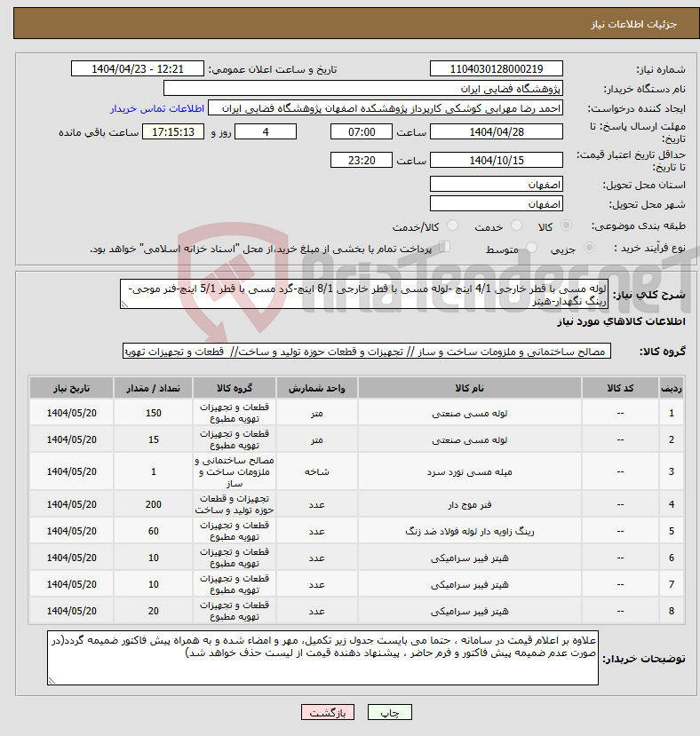The height and width of the screenshot is (736, 700).
Task: Click the نام دستگاه خریدار field
Action: click(x=362, y=88)
